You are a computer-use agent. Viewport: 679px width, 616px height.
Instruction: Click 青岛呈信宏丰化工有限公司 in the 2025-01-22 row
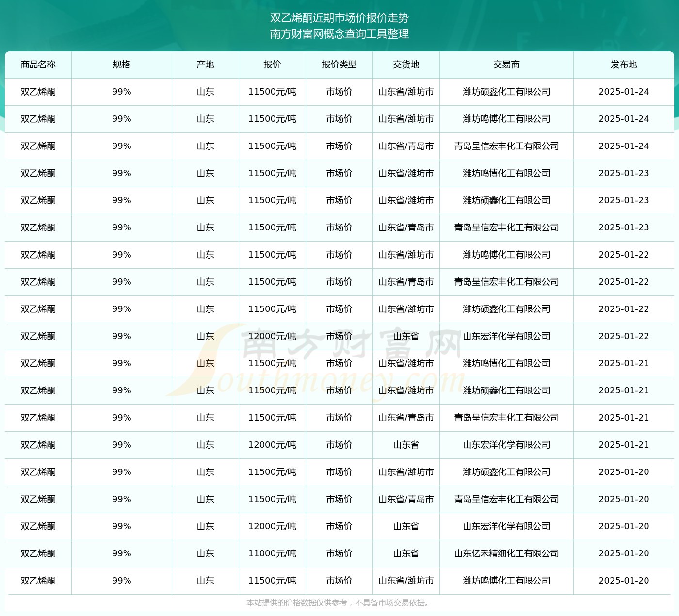507,282
